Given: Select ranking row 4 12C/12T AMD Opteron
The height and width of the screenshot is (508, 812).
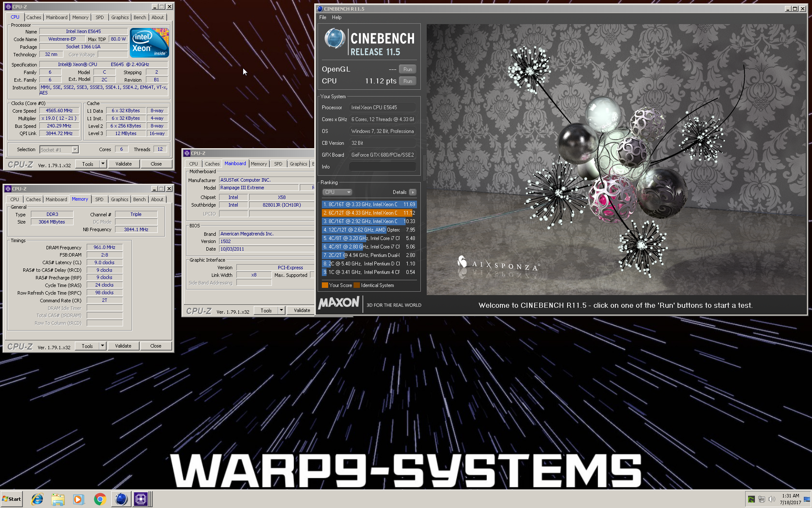Looking at the screenshot, I should tap(369, 230).
